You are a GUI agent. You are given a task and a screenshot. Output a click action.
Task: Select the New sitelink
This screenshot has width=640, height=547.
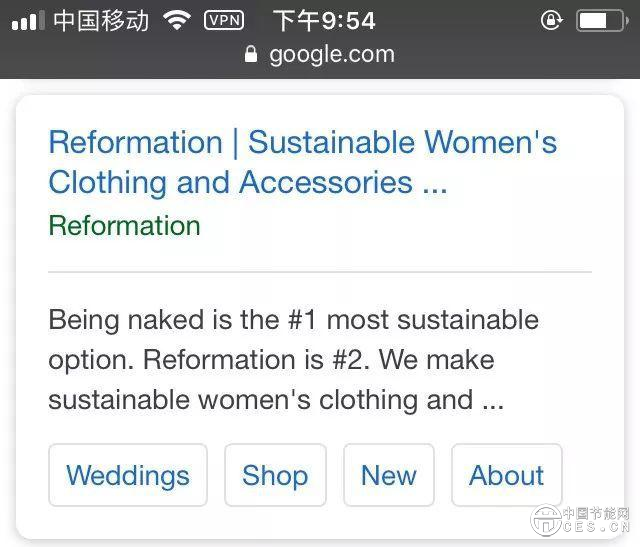pos(388,475)
